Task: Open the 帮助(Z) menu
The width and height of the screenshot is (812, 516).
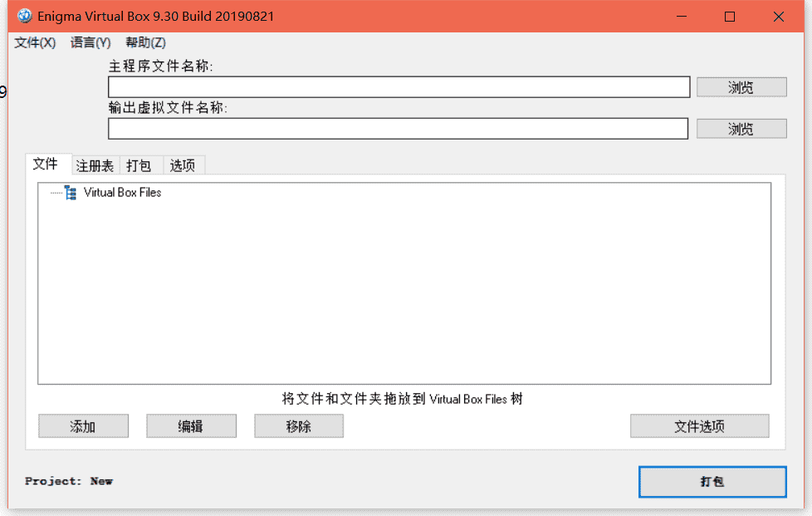Action: tap(145, 42)
